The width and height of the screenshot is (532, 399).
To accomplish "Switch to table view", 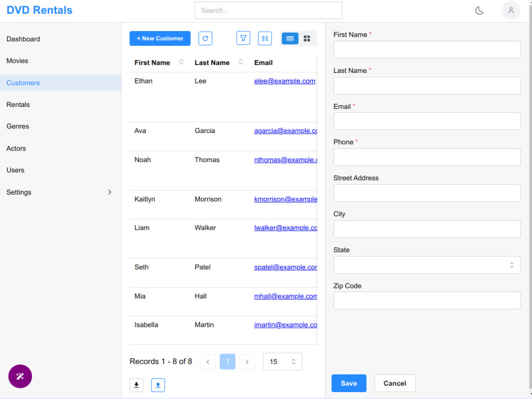I will (290, 38).
